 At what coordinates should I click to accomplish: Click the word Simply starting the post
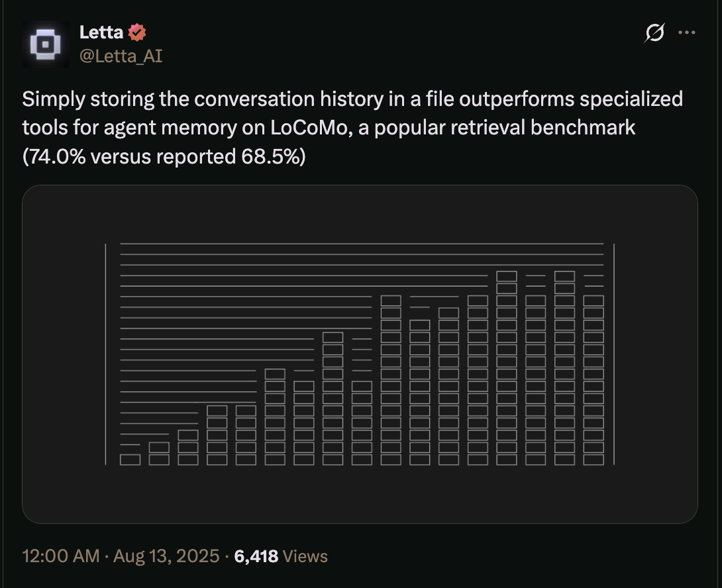coord(54,99)
